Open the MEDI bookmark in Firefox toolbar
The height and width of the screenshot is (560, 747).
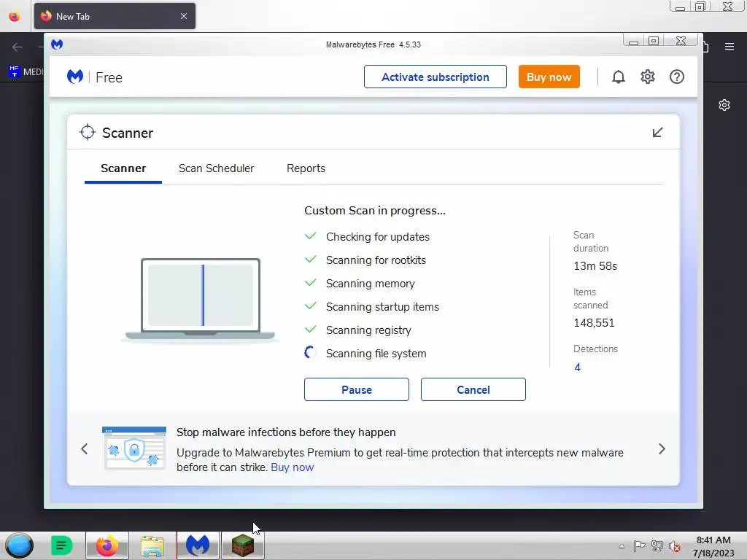[x=26, y=71]
